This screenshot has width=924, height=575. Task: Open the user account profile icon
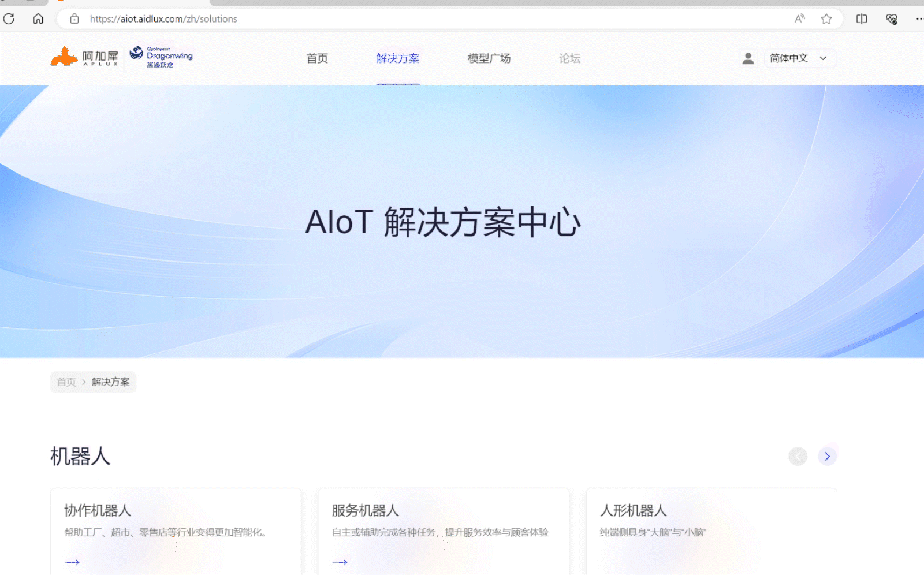click(748, 58)
